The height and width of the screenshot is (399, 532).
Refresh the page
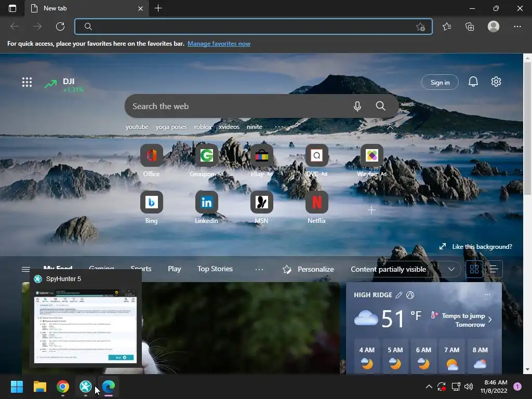(x=60, y=26)
